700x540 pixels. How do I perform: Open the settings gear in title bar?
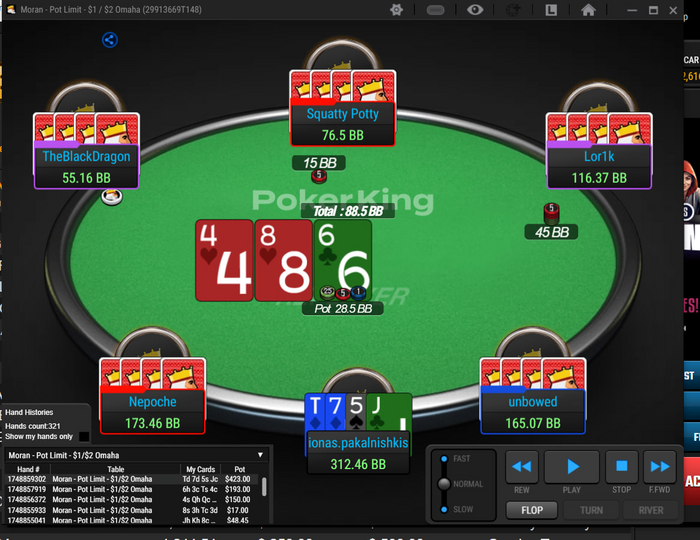click(x=396, y=10)
